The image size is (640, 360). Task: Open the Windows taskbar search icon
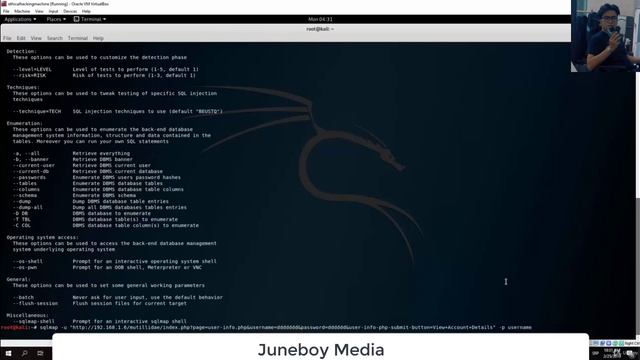point(24,353)
